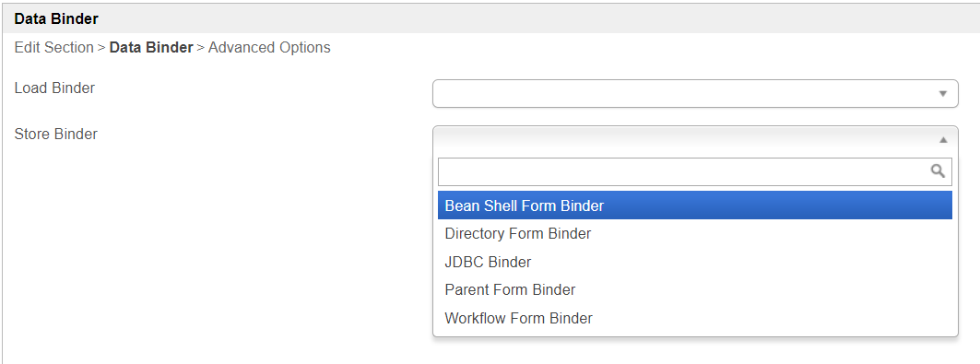Click the Store Binder label
Screen dimensions: 980x364
click(55, 134)
